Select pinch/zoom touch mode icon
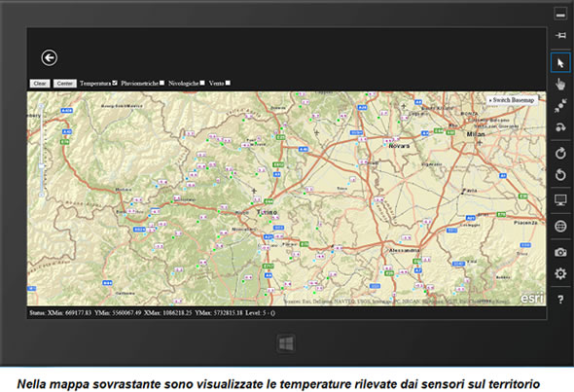Image resolution: width=574 pixels, height=392 pixels. click(x=560, y=106)
